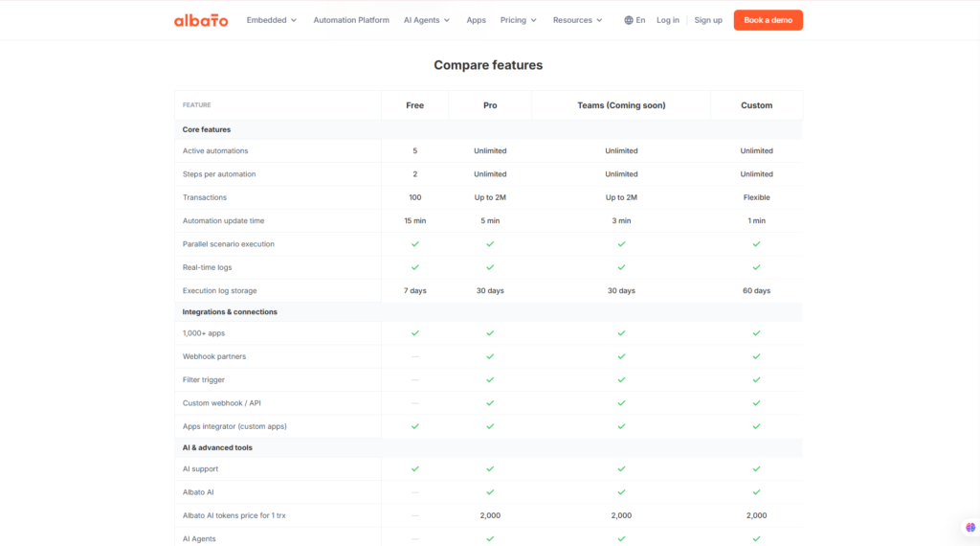Open the Pricing dropdown

pyautogui.click(x=518, y=20)
